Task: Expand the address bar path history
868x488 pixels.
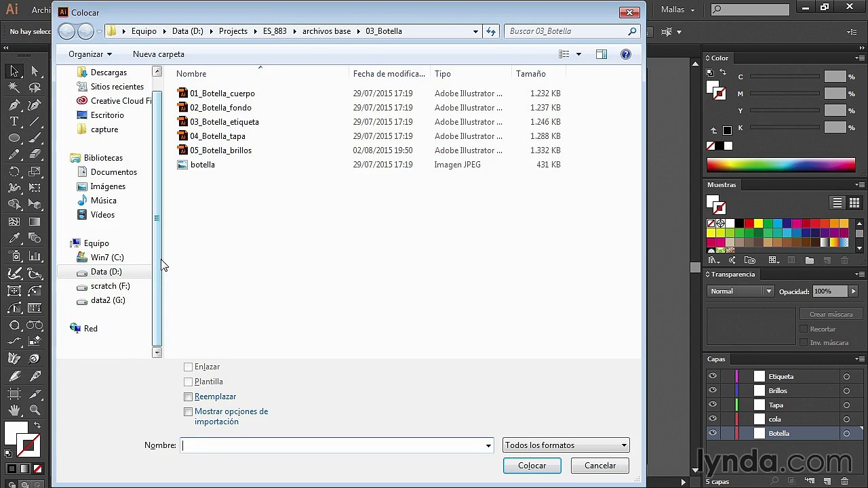Action: 475,31
